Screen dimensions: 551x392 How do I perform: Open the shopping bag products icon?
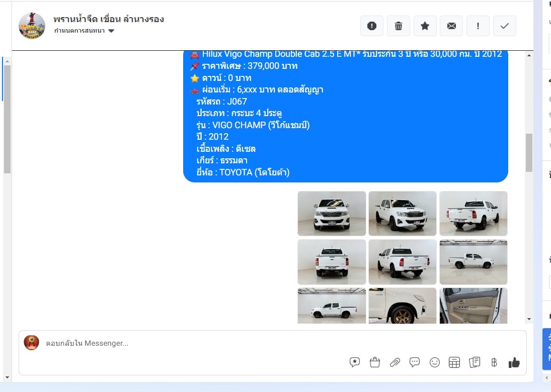[374, 362]
